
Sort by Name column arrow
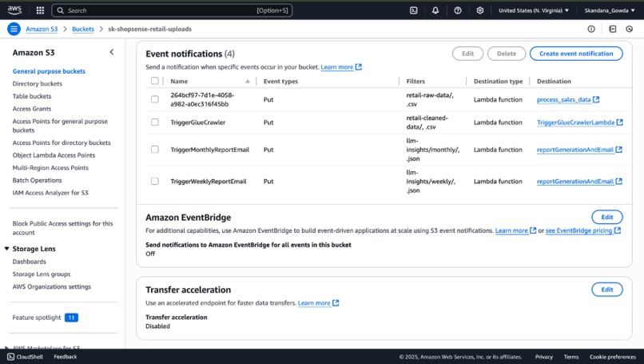point(248,82)
